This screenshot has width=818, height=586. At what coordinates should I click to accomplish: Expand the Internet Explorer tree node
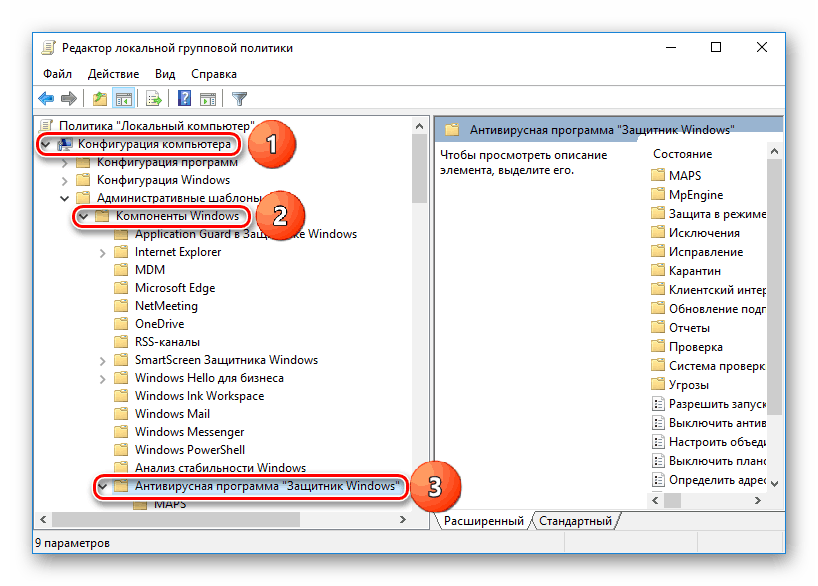103,252
